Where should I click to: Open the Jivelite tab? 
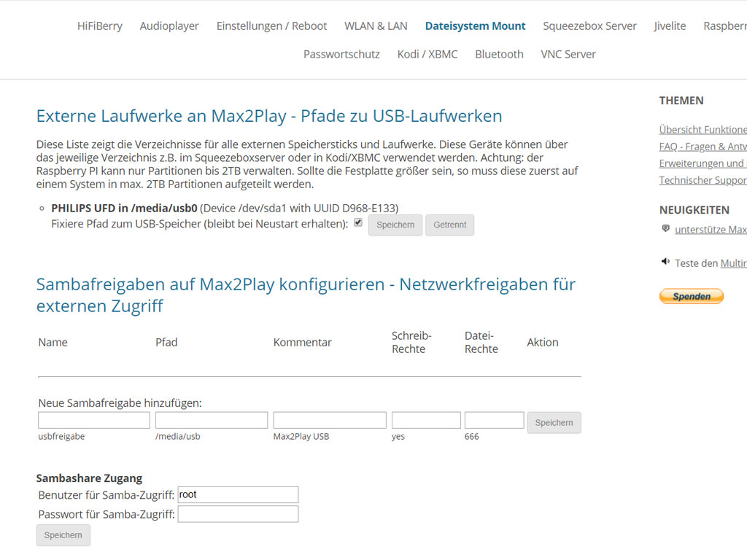[x=670, y=26]
